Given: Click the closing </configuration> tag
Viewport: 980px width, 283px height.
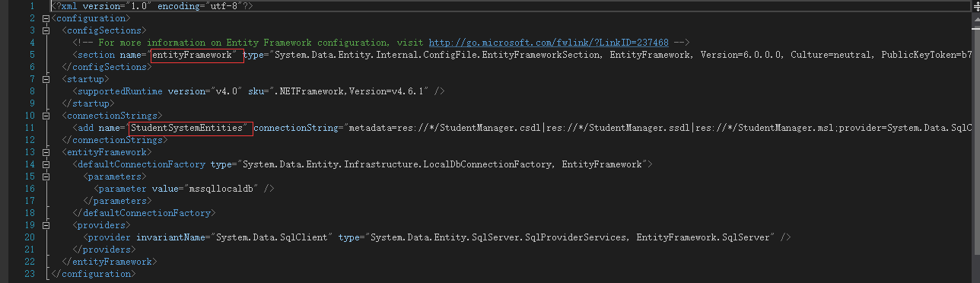Looking at the screenshot, I should 94,274.
